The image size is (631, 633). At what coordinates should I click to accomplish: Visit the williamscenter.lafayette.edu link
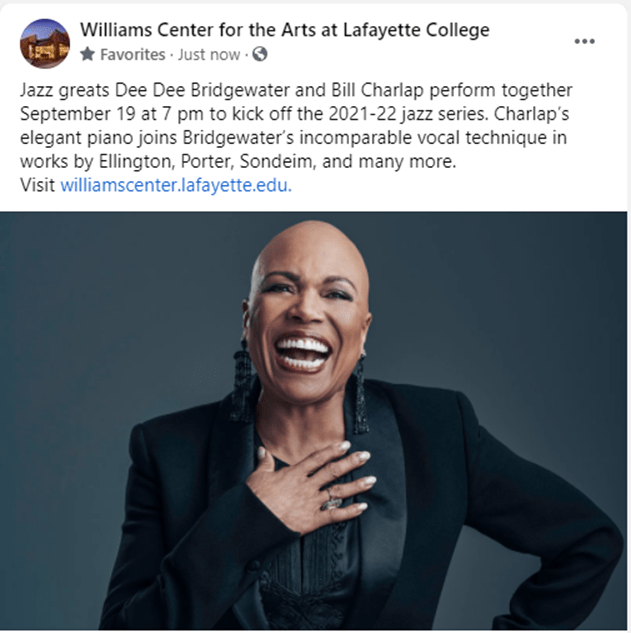pyautogui.click(x=176, y=185)
